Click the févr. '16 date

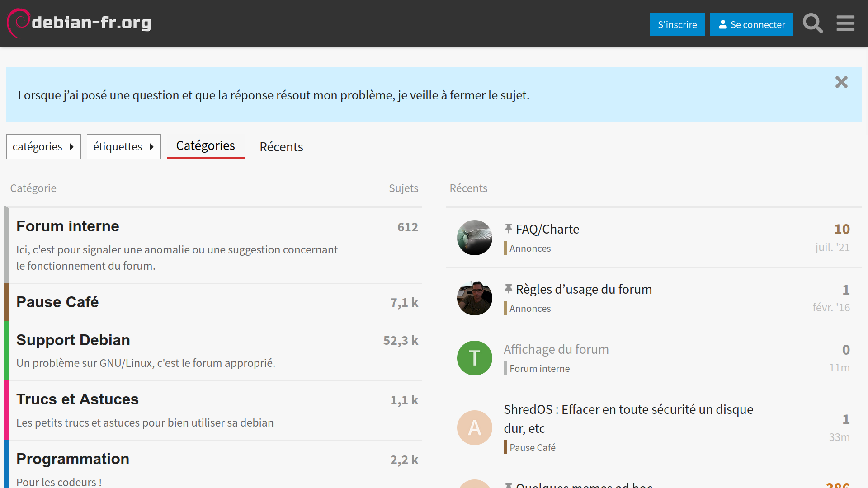(831, 308)
